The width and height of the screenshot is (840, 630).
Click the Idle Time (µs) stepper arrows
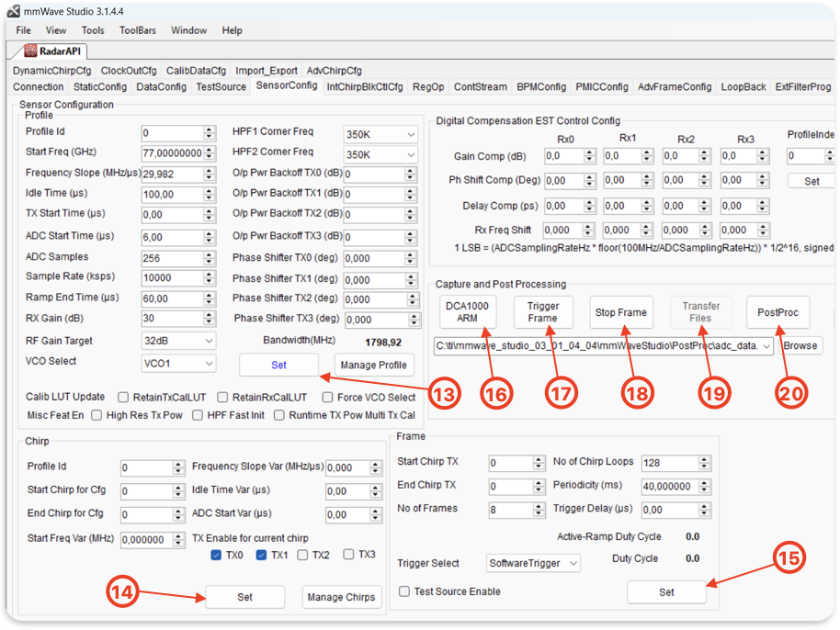click(x=209, y=195)
